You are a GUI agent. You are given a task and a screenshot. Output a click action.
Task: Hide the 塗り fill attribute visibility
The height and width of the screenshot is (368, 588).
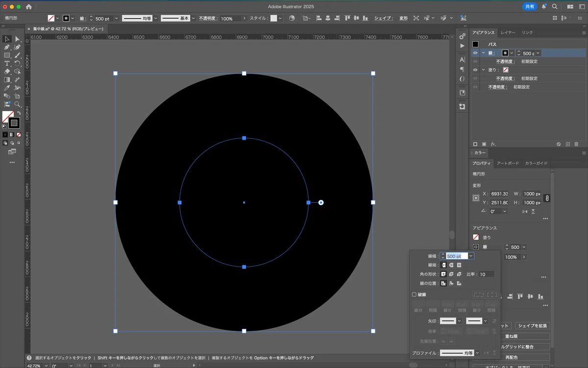click(x=475, y=70)
